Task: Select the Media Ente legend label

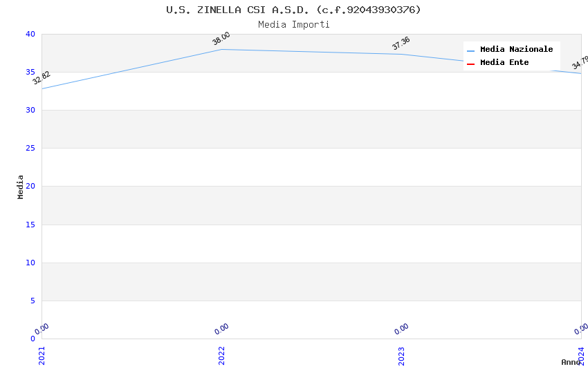Action: pyautogui.click(x=504, y=63)
